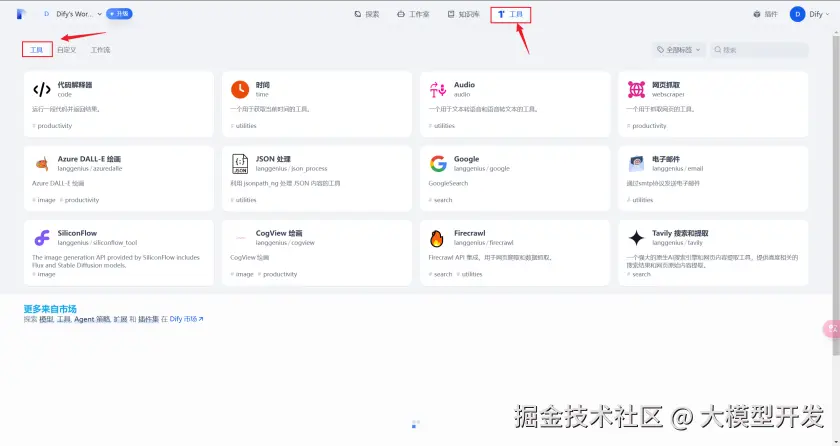
Task: Go to the Studio nav item
Action: click(413, 14)
